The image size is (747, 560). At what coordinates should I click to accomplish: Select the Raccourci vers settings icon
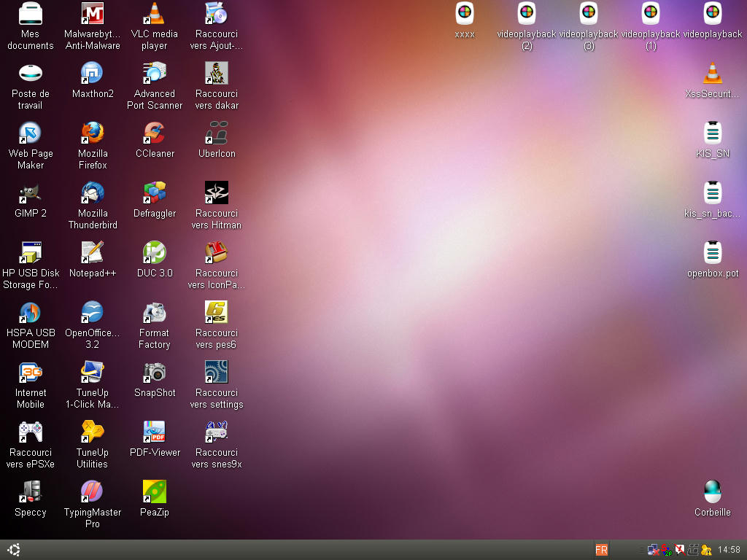tap(216, 372)
